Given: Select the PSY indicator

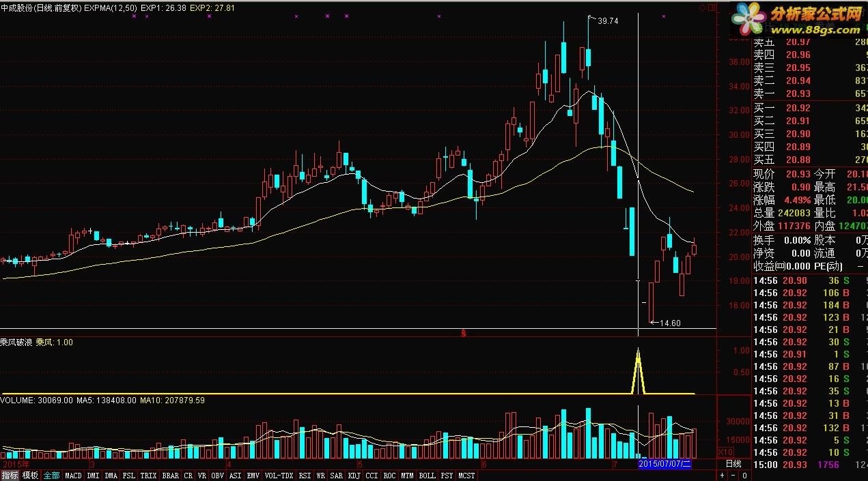Looking at the screenshot, I should point(447,476).
